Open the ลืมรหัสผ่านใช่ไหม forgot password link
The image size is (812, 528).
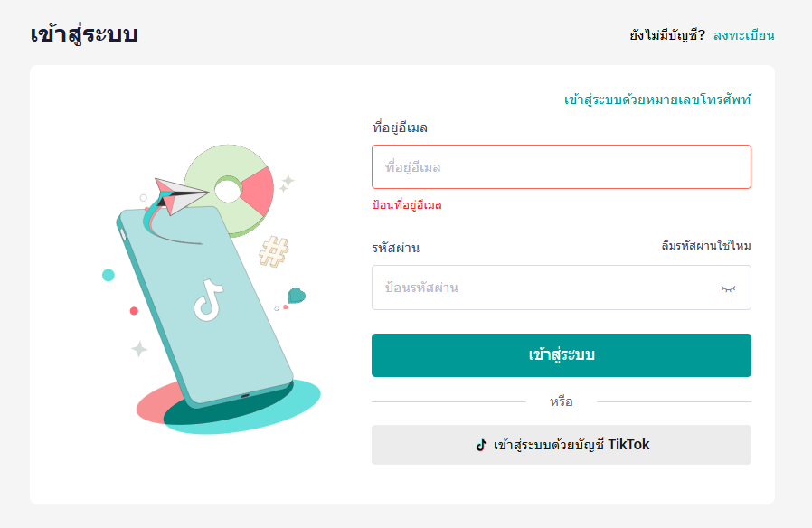(705, 246)
